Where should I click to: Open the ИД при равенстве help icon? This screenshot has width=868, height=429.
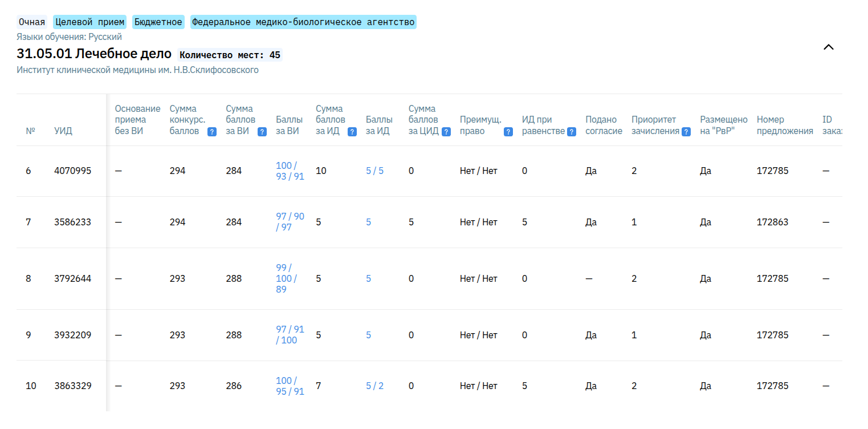[x=572, y=132]
